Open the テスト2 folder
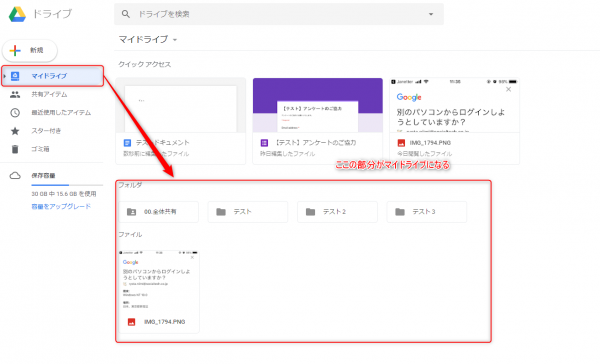 (x=338, y=212)
